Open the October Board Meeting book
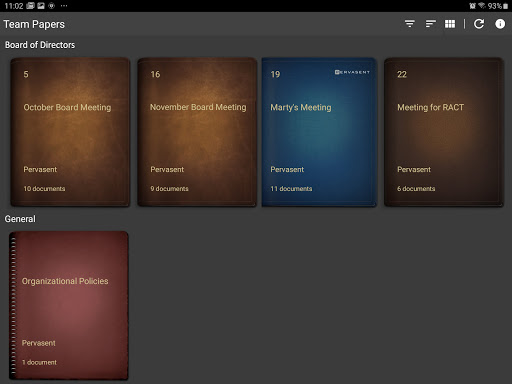512x384 pixels. pos(70,132)
